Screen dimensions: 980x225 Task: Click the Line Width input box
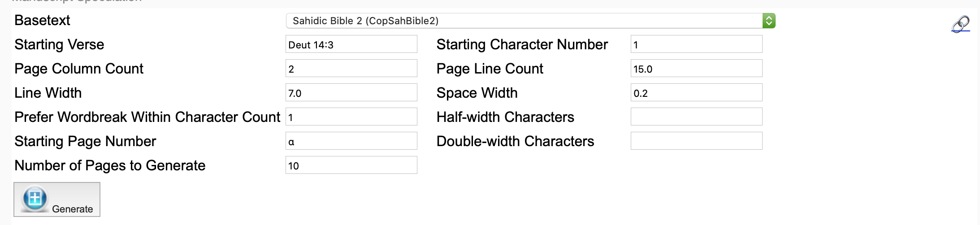(x=351, y=93)
